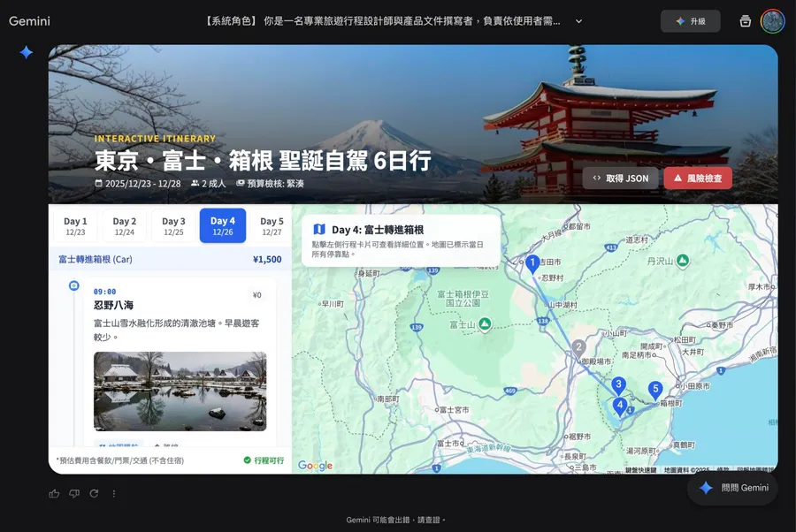Image resolution: width=796 pixels, height=532 pixels.
Task: Open the profile avatar in top right
Action: click(772, 20)
